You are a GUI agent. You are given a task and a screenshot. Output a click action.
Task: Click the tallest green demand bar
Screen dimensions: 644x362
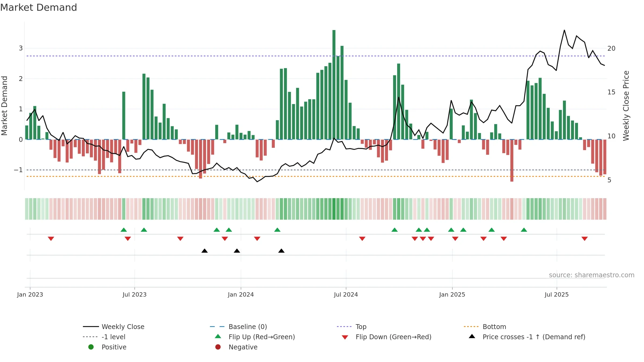[x=334, y=85]
